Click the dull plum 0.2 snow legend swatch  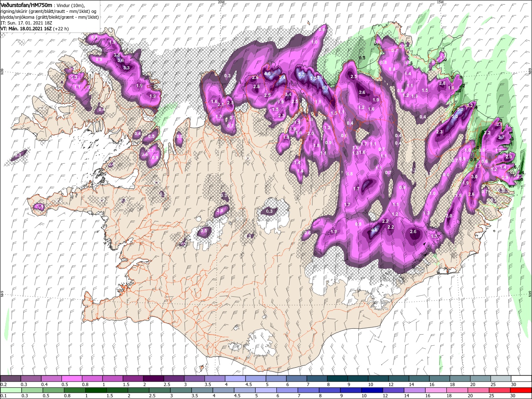[x=10, y=379]
